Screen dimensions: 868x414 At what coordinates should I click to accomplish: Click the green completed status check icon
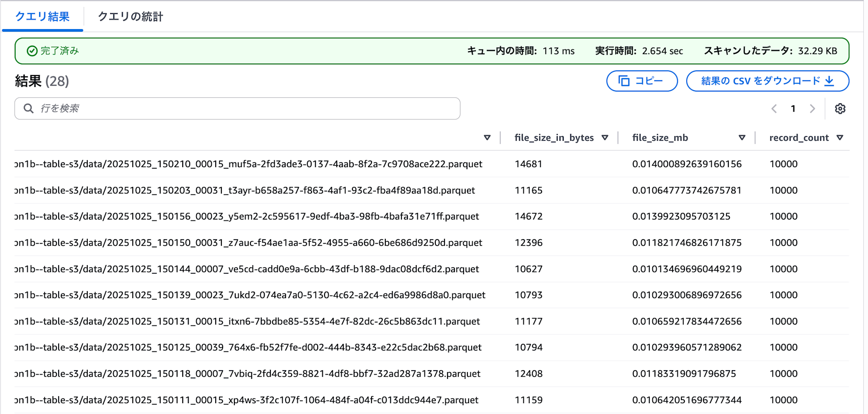coord(32,51)
